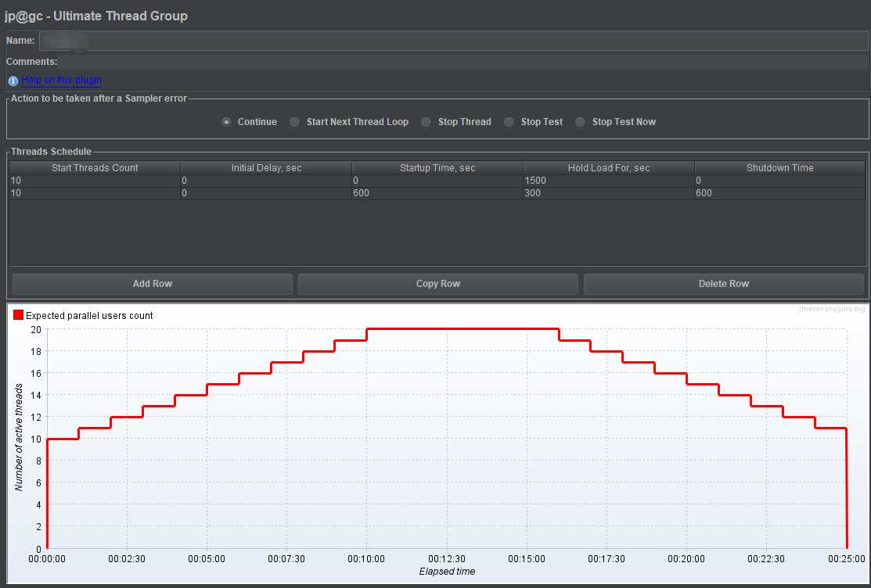Open the 'Help on this plugin' link
Screen dimensions: 871x588
coord(61,80)
